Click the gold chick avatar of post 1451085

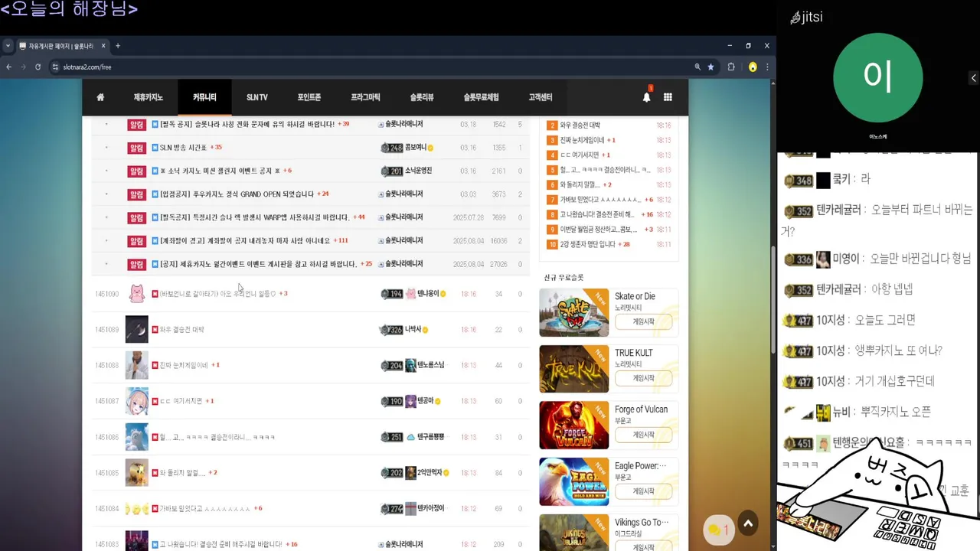tap(137, 473)
